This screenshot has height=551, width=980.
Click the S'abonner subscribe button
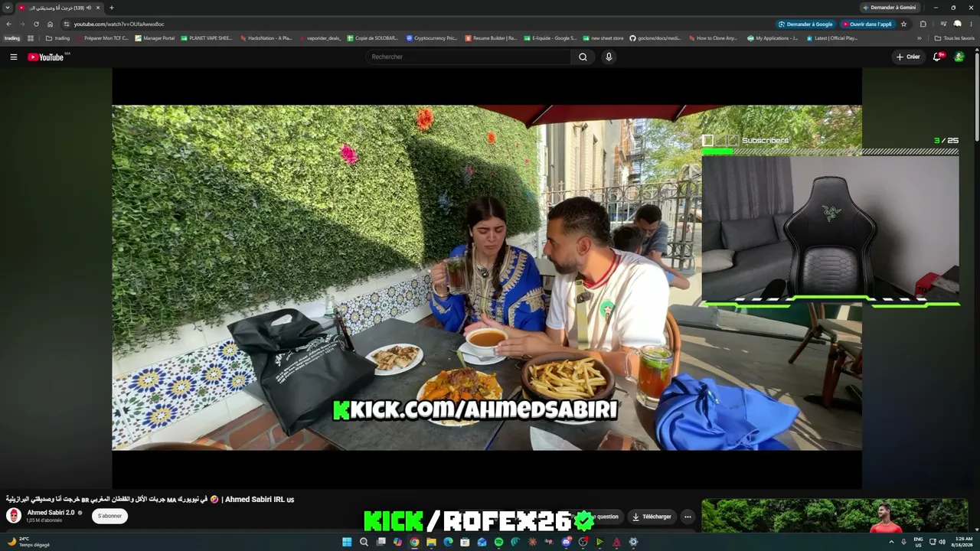[x=110, y=516]
